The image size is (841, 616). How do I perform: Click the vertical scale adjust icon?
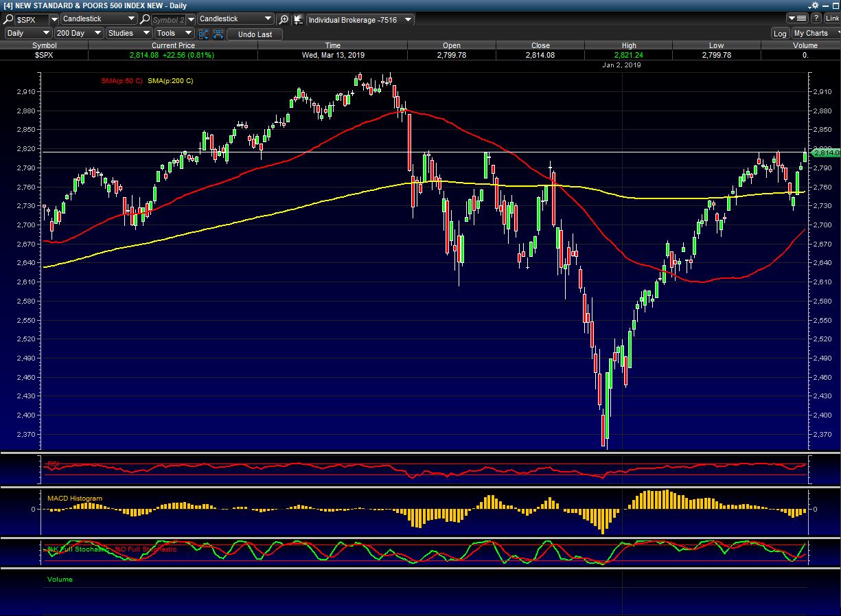click(x=204, y=34)
